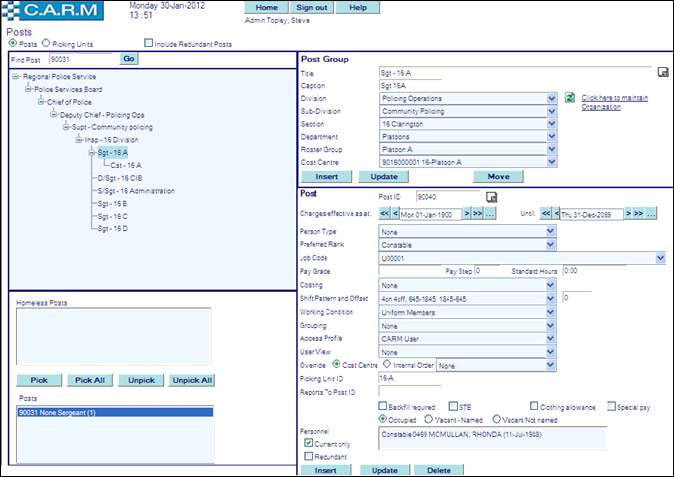
Task: Click the Move button in Post Group
Action: [x=498, y=176]
